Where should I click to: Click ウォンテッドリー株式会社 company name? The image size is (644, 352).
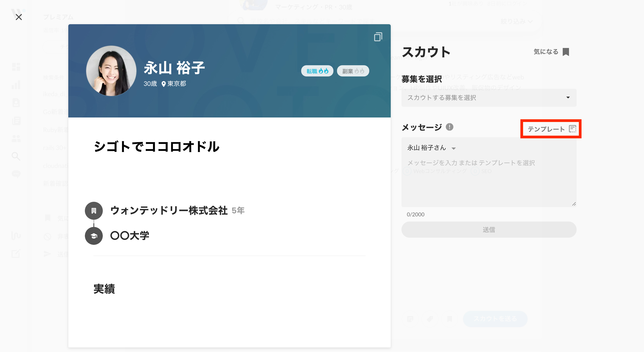[x=169, y=211]
